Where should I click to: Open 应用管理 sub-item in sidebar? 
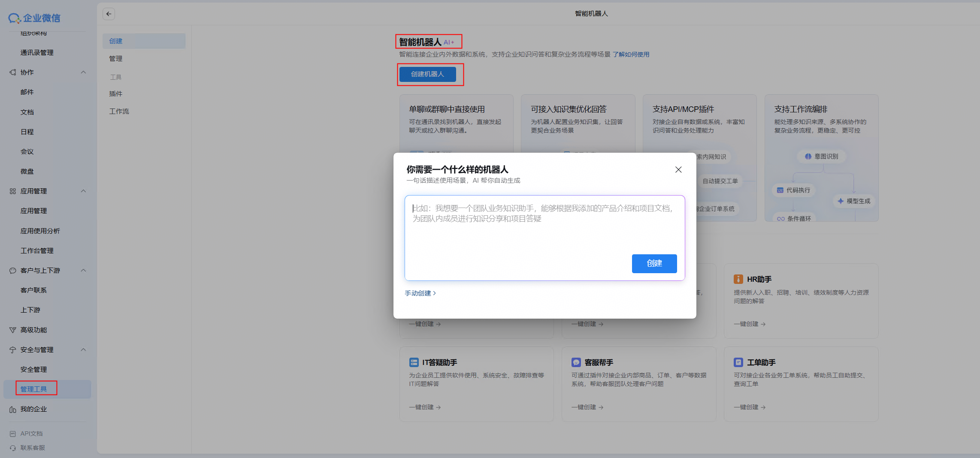click(x=33, y=211)
